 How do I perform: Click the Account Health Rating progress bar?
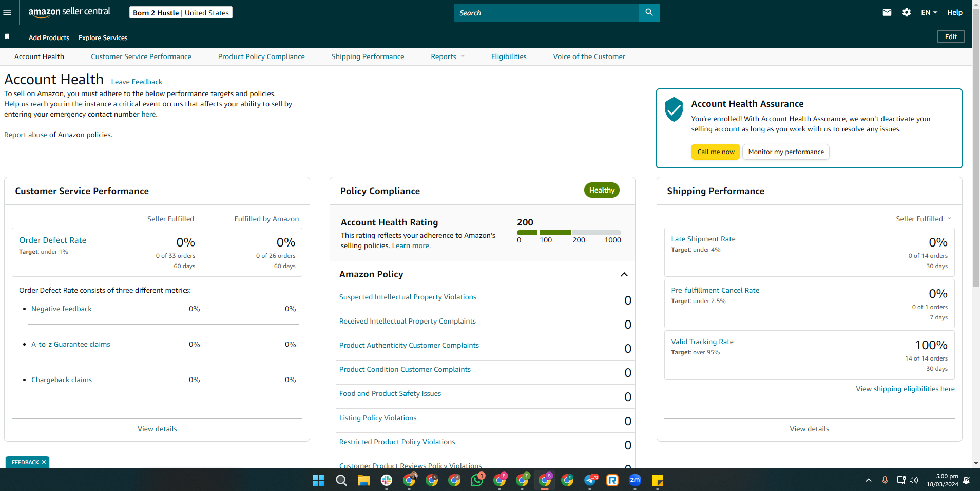point(569,233)
